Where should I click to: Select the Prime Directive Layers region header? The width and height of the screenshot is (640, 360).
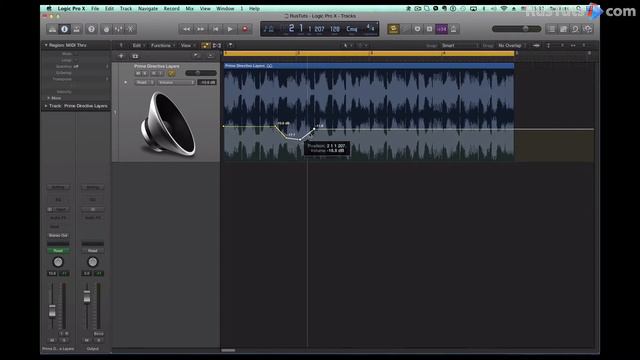tap(369, 66)
